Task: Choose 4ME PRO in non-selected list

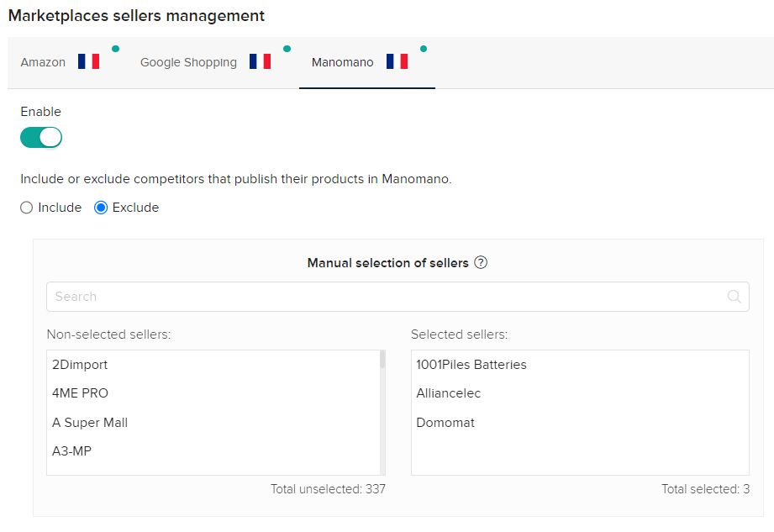Action: (80, 393)
